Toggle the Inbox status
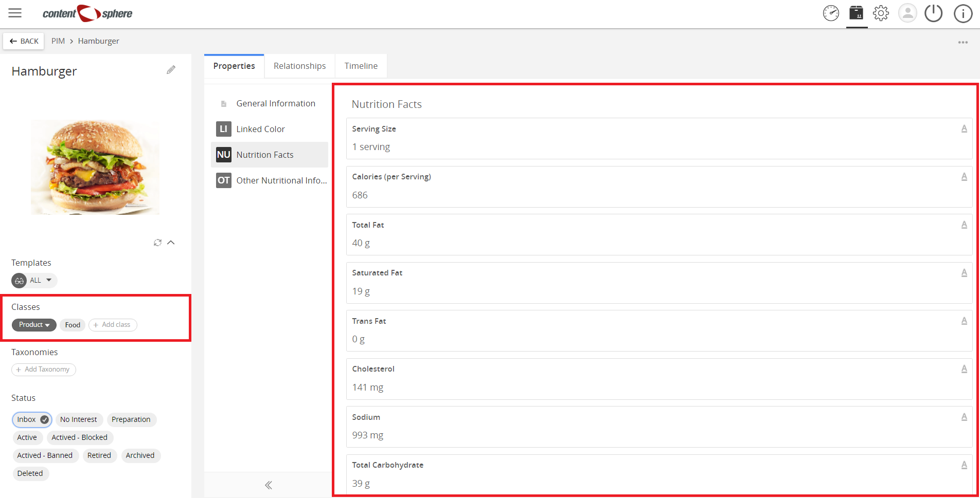Screen dimensions: 980x498 click(x=32, y=419)
